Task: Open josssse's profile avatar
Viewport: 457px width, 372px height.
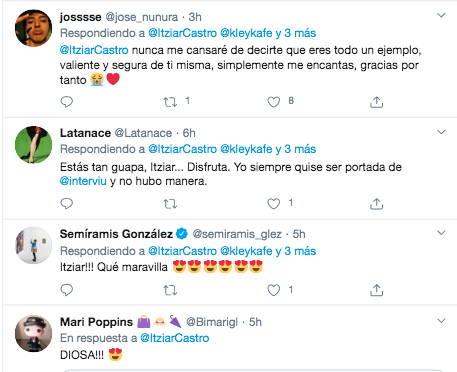Action: pyautogui.click(x=34, y=28)
